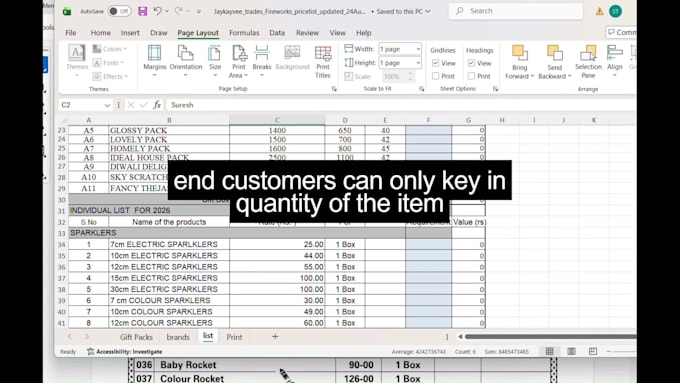Toggle AutoSave switch
Viewport: 680px width, 383px height.
click(119, 11)
